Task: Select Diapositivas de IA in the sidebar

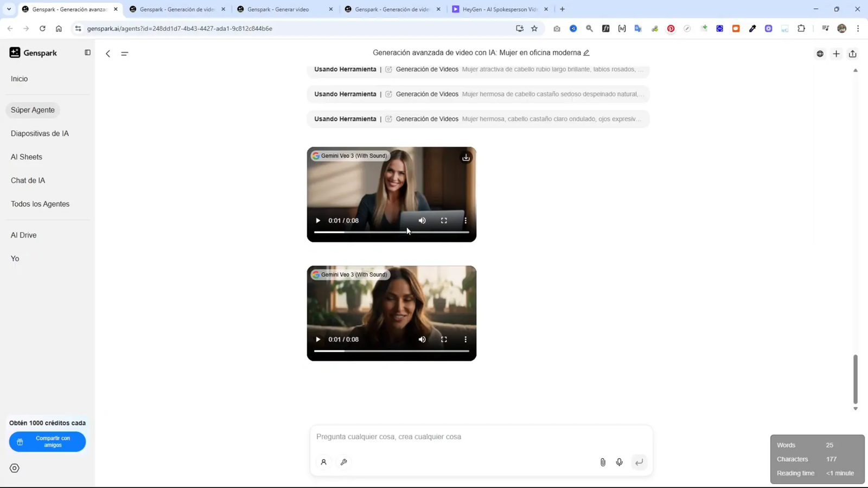Action: coord(40,133)
